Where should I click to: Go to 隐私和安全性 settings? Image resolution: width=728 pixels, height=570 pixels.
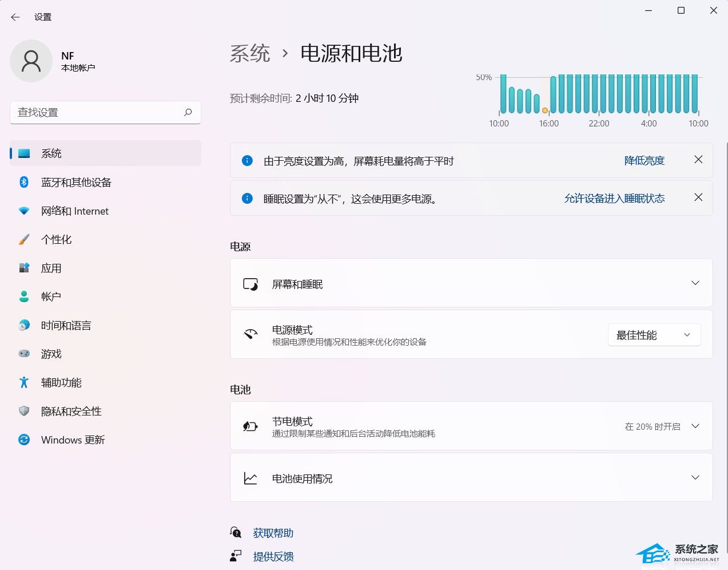(106, 411)
